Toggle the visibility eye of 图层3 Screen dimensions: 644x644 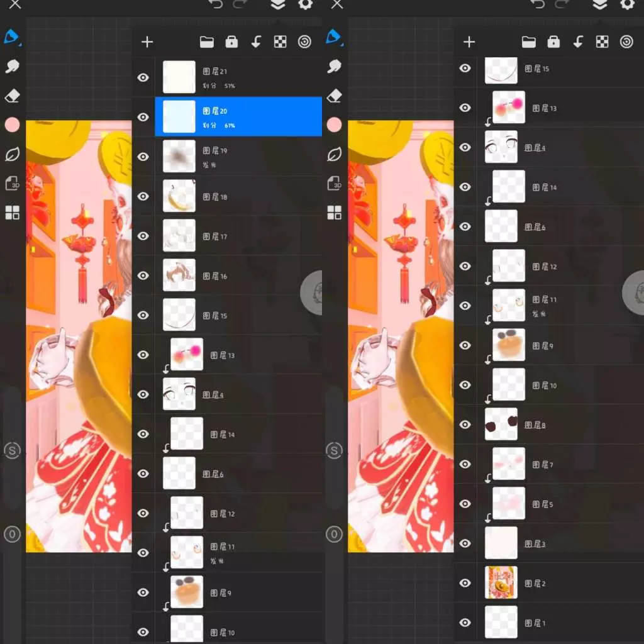(x=465, y=543)
